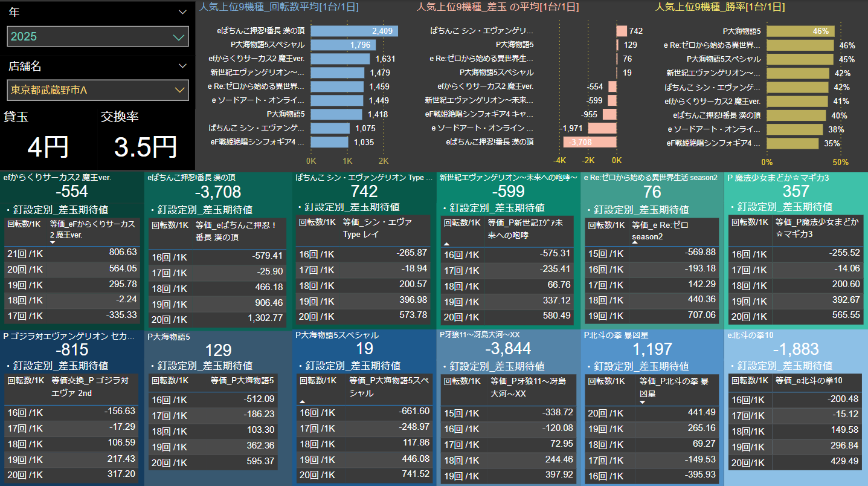Select the blue eぱちんこ押忍!番長 2,409 bar

tap(354, 31)
